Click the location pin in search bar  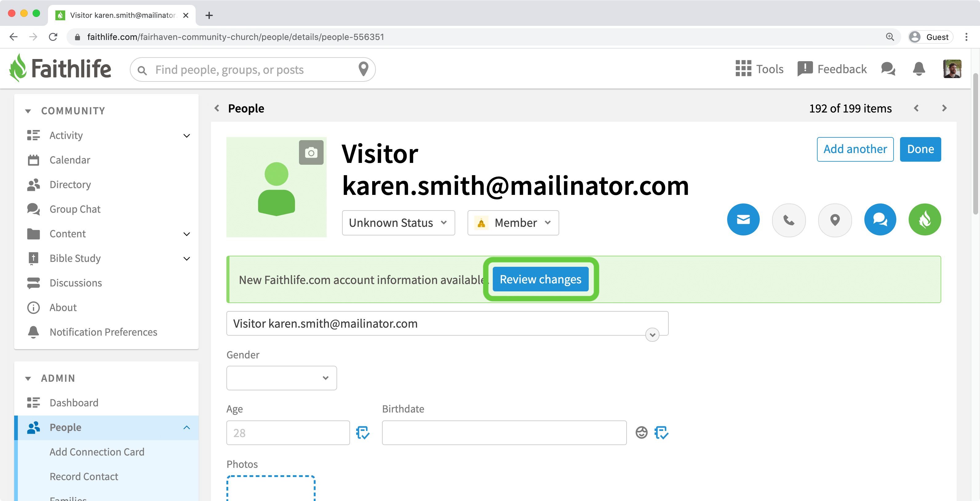click(363, 69)
